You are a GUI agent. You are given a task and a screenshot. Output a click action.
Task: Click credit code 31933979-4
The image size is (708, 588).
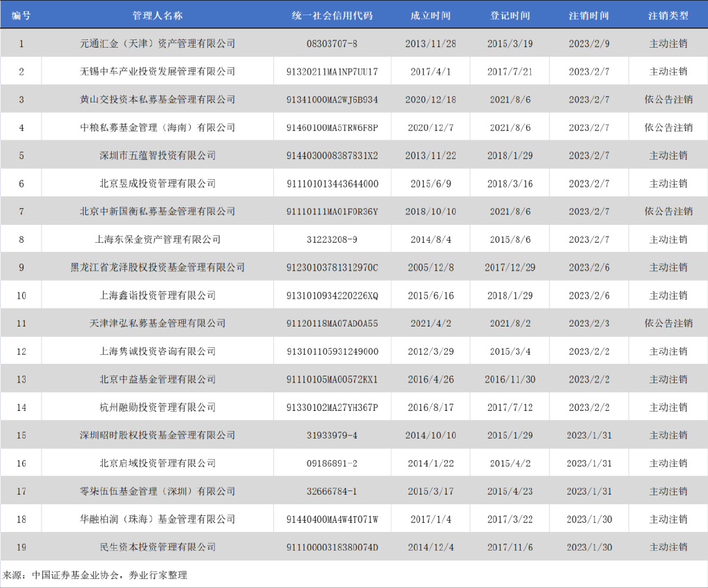332,435
